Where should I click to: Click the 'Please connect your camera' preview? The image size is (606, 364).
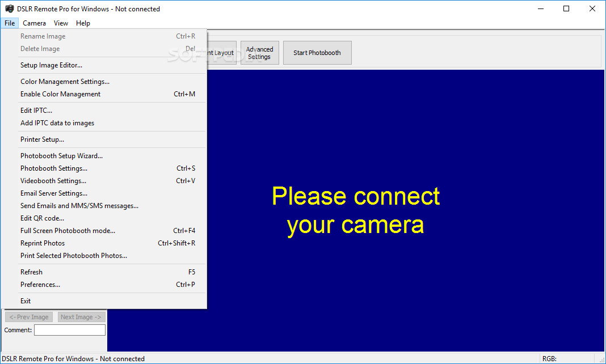(x=356, y=210)
